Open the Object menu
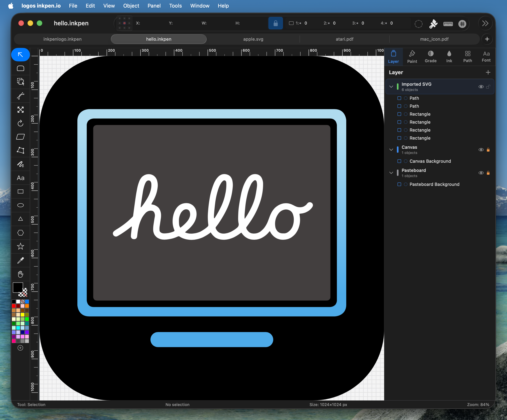Image resolution: width=507 pixels, height=420 pixels. [x=131, y=6]
